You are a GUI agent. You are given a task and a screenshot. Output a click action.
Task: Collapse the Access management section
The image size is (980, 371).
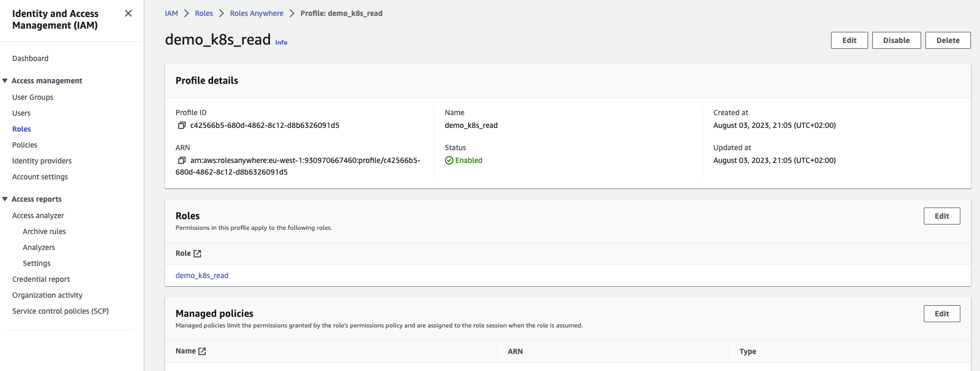[5, 81]
